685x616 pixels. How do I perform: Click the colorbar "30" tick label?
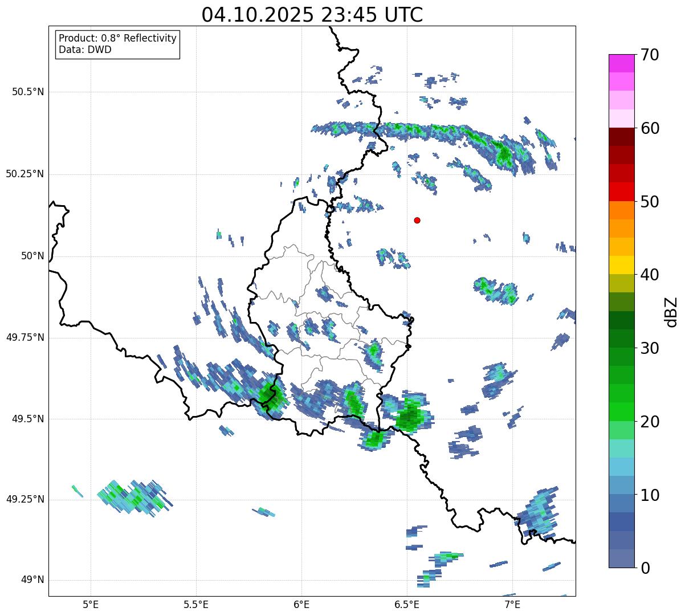tap(650, 348)
